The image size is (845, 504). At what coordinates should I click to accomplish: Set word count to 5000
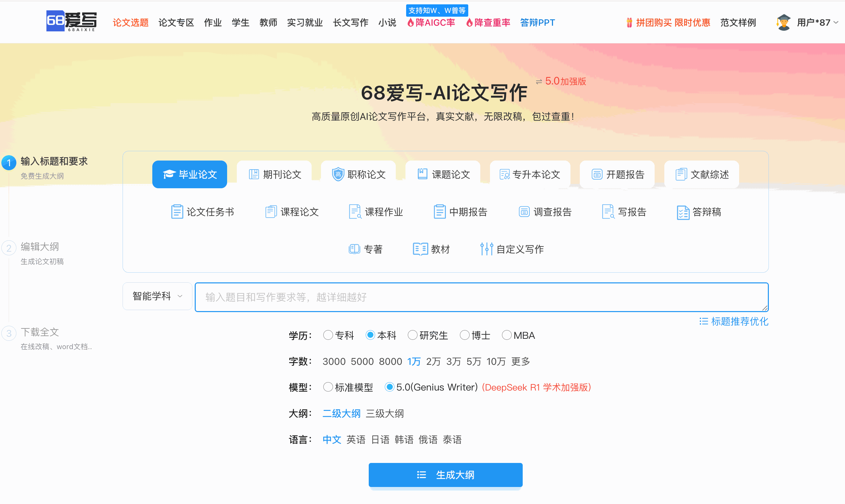362,361
